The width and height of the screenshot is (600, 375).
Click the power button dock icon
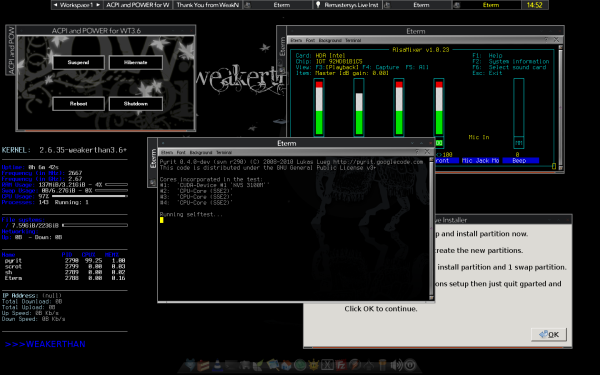point(410,365)
